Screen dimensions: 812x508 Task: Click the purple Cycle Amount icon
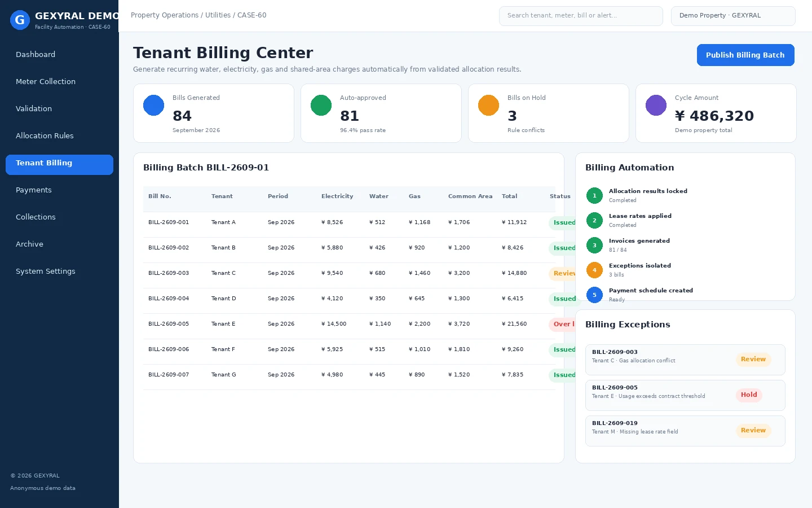click(x=656, y=106)
